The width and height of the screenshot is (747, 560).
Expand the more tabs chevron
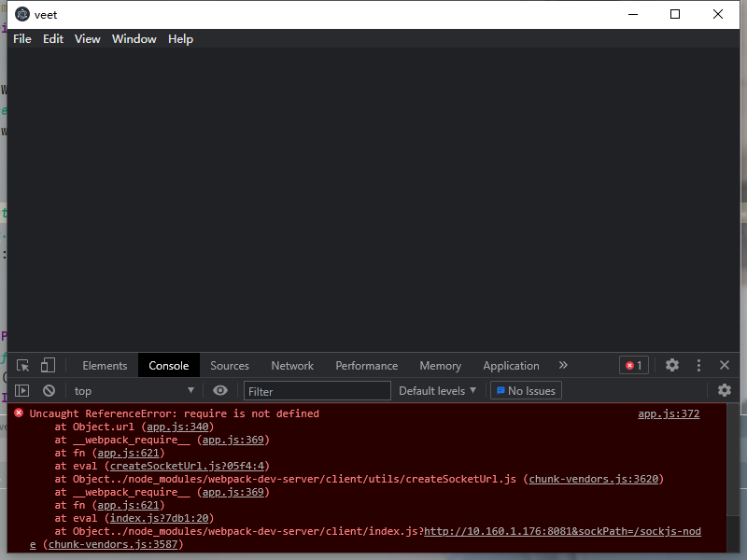[x=563, y=365]
